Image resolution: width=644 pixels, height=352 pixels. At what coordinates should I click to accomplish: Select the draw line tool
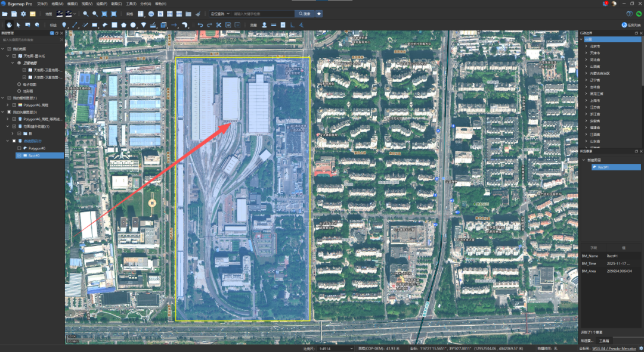[x=75, y=25]
